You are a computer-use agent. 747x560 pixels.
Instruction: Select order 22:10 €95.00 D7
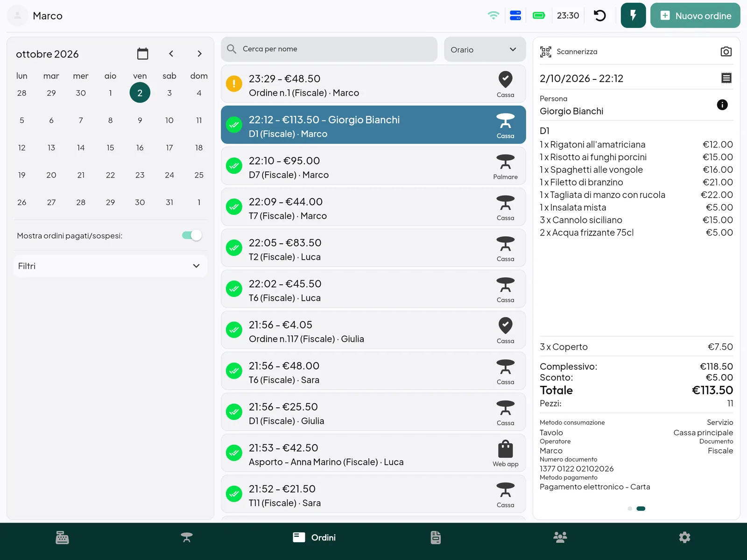[x=373, y=166]
